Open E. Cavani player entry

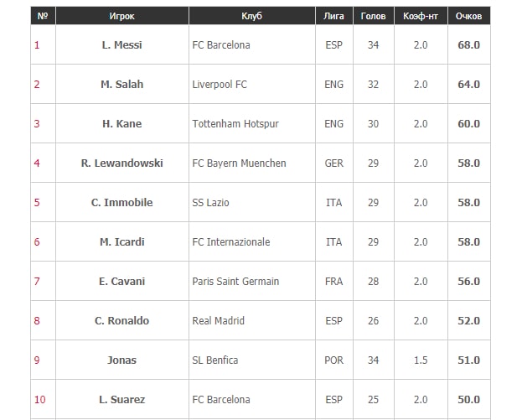pyautogui.click(x=121, y=281)
